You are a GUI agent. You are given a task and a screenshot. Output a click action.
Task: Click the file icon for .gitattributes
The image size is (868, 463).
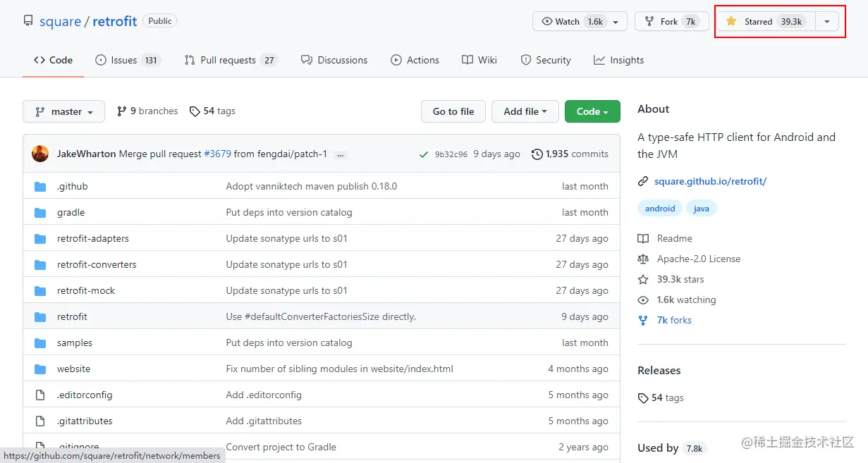pos(40,421)
